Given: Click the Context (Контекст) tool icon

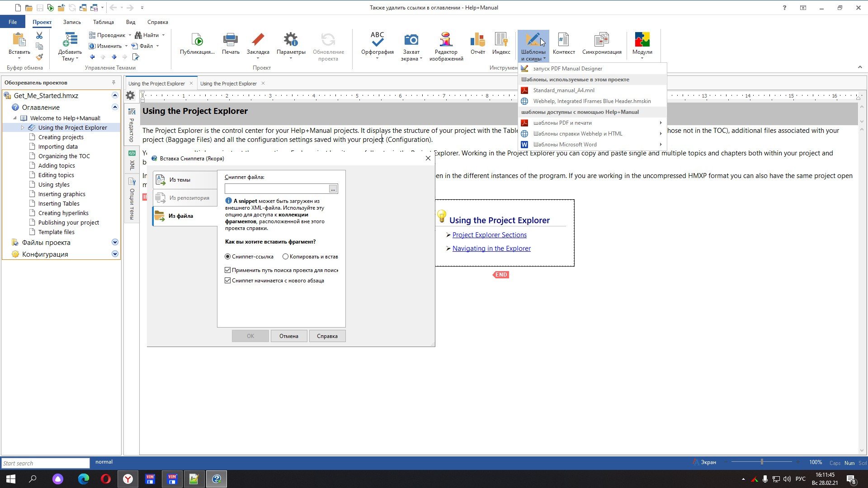Looking at the screenshot, I should (x=563, y=40).
